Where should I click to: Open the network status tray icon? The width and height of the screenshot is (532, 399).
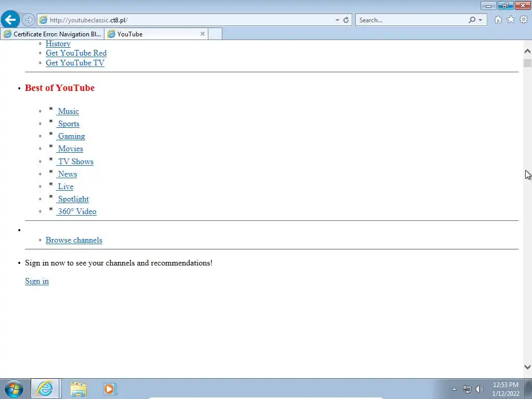[x=467, y=389]
